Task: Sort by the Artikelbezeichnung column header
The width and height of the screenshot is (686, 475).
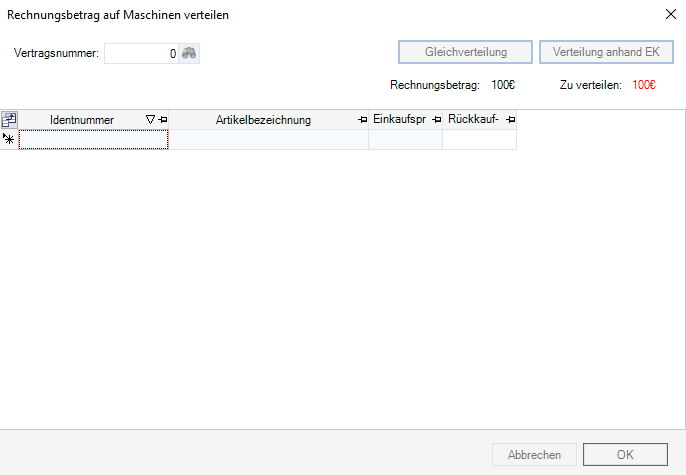Action: (263, 120)
